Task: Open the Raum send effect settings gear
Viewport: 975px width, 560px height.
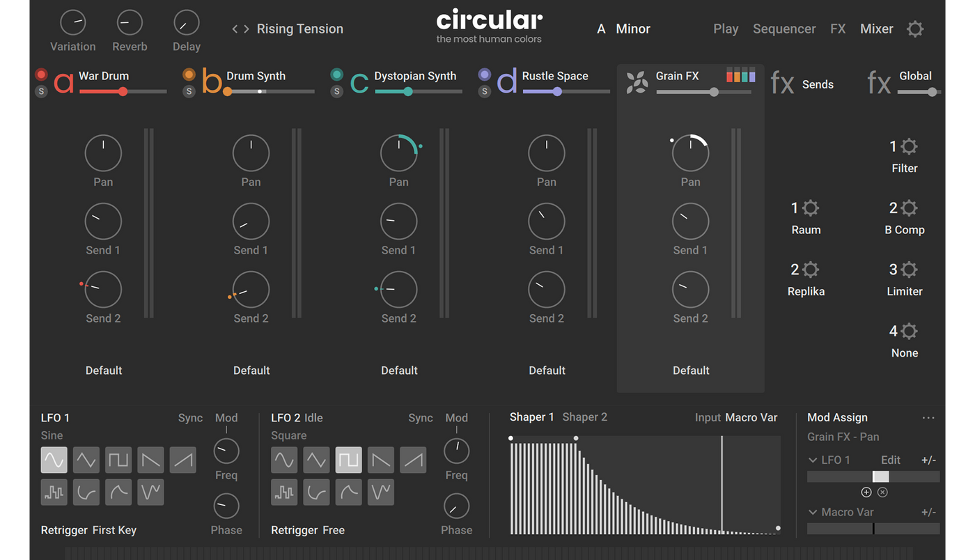Action: click(x=811, y=208)
